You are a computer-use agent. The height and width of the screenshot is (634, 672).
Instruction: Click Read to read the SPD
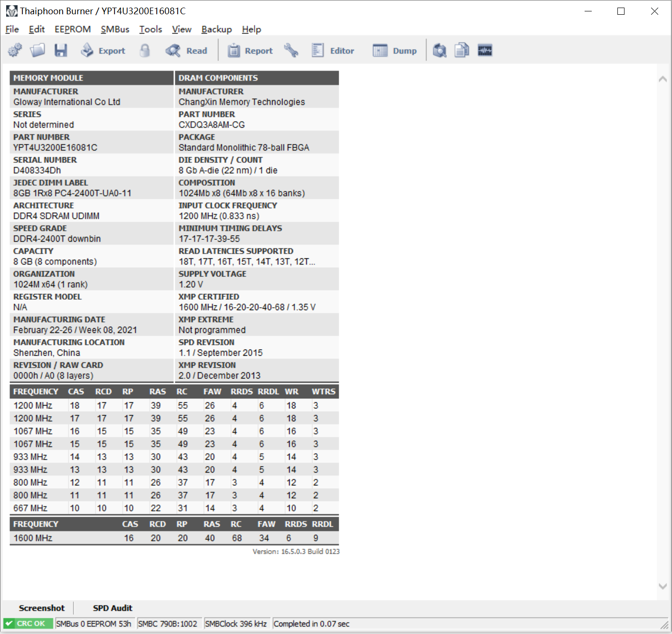coord(187,50)
